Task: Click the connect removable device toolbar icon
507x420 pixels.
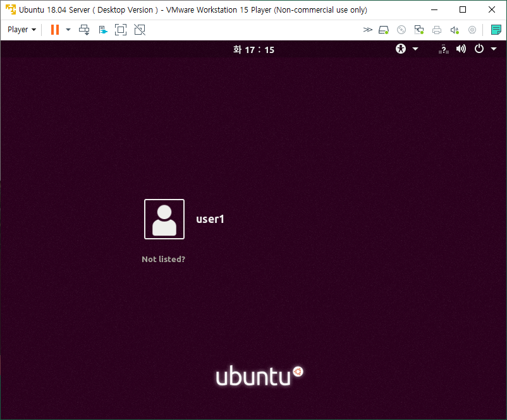Action: point(103,30)
